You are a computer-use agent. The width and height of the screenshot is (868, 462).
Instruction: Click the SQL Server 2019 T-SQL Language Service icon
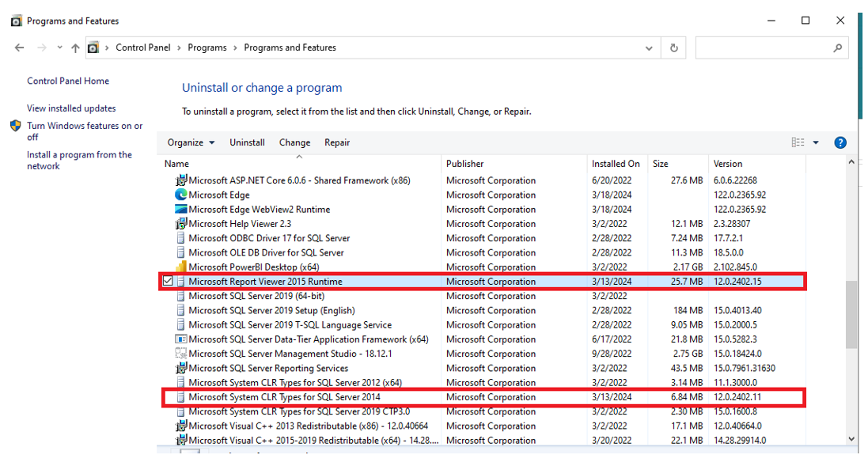(x=181, y=325)
